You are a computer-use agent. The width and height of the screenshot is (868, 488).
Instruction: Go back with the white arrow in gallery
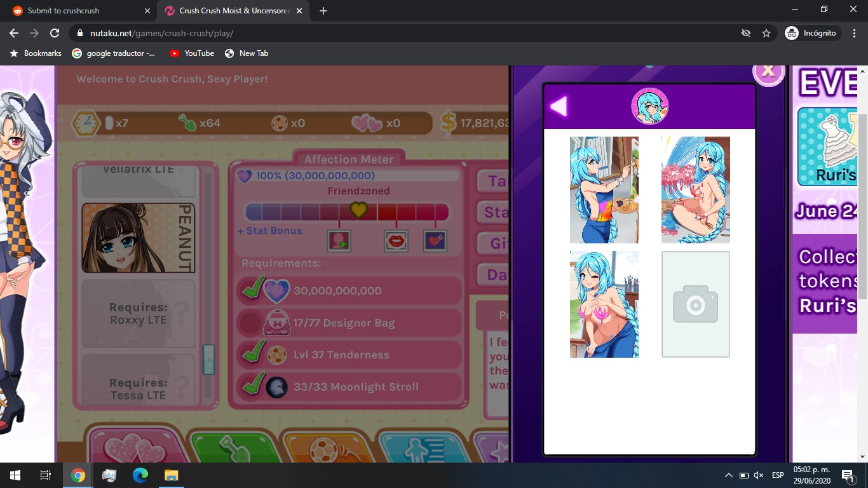coord(559,107)
